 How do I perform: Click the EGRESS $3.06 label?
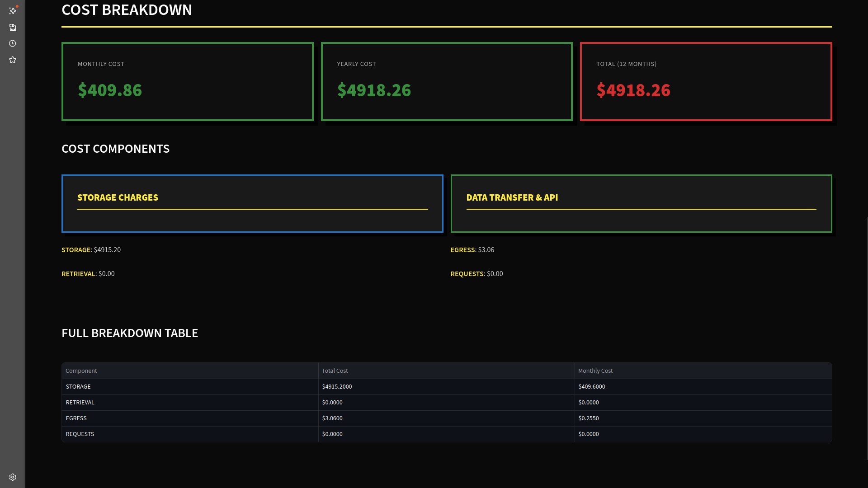coord(472,249)
